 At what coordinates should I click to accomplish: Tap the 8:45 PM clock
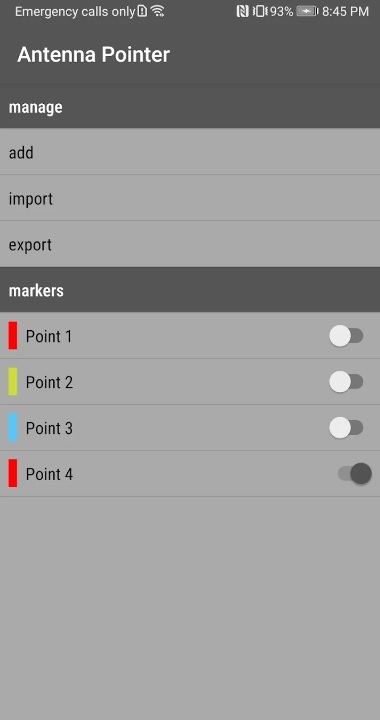point(345,11)
